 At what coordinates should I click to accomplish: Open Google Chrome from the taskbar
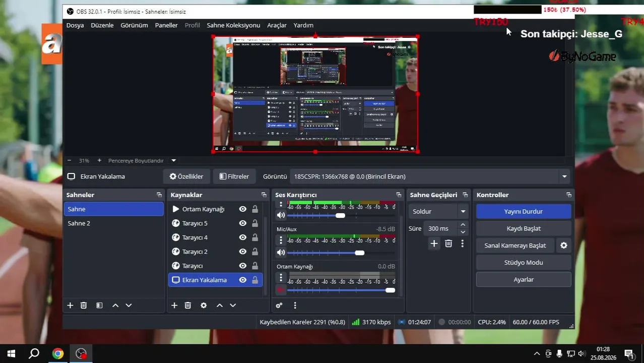click(58, 354)
